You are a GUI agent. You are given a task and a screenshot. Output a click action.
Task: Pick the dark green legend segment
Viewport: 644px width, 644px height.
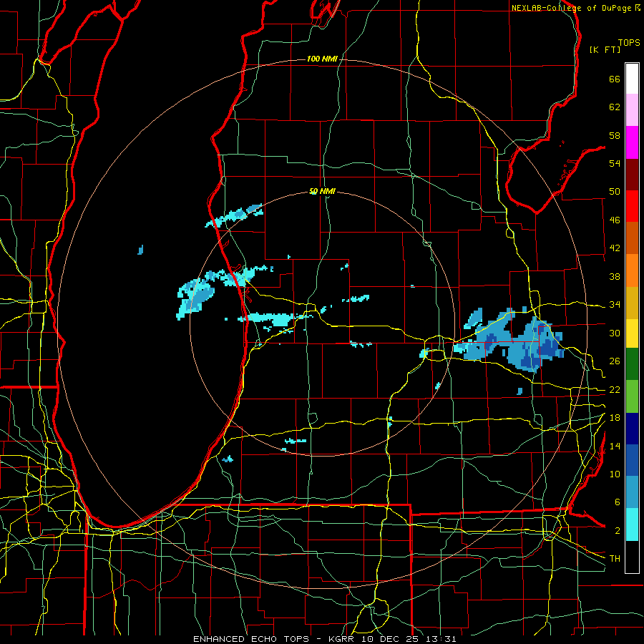[x=632, y=364]
